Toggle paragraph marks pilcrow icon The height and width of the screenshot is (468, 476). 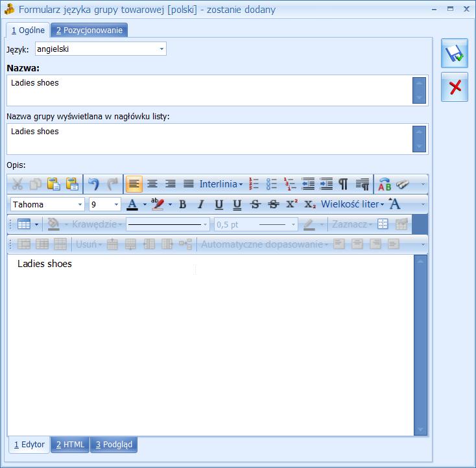tap(343, 184)
